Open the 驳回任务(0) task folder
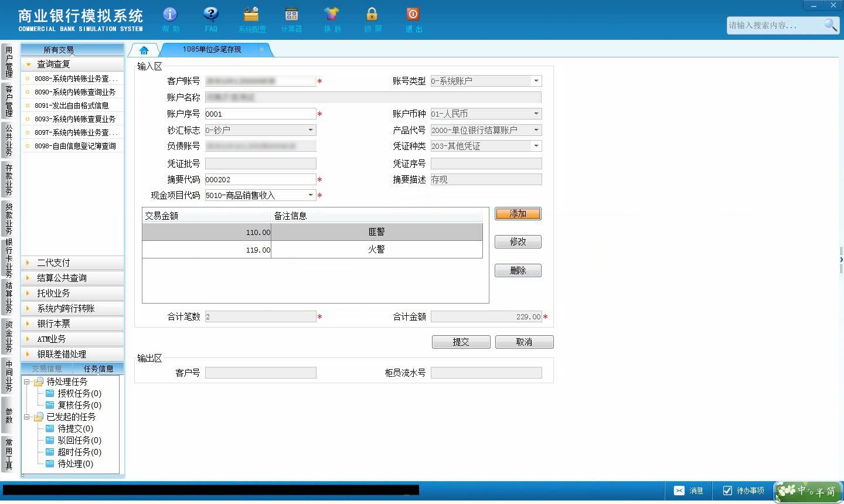Viewport: 844px width, 504px height. pyautogui.click(x=73, y=440)
